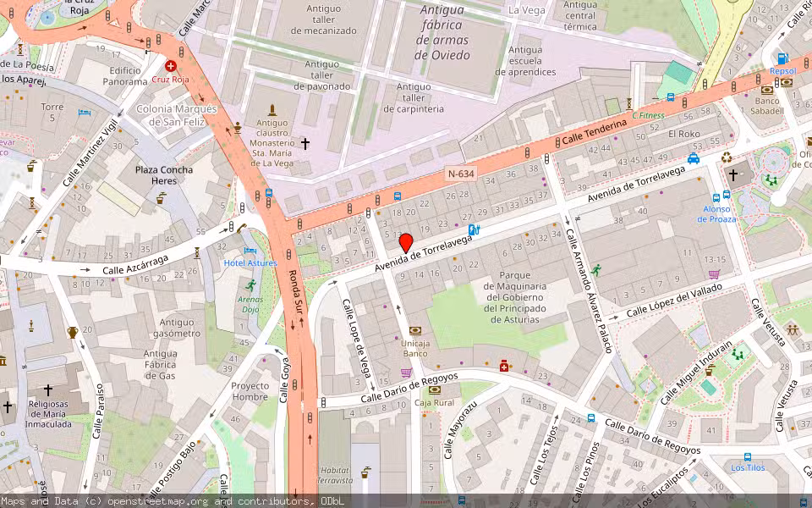Screen dimensions: 812x508
Task: Click the monument icon above Antiguo claustro
Action: [x=272, y=110]
